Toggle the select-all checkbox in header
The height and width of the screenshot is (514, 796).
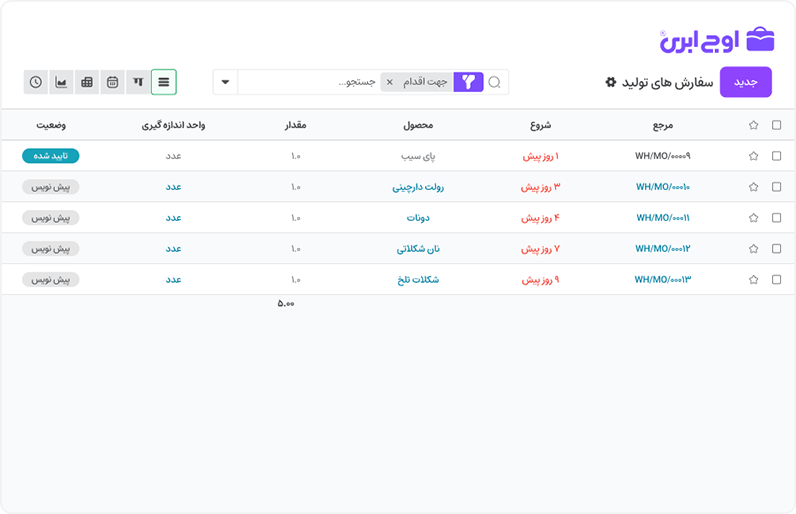click(777, 126)
